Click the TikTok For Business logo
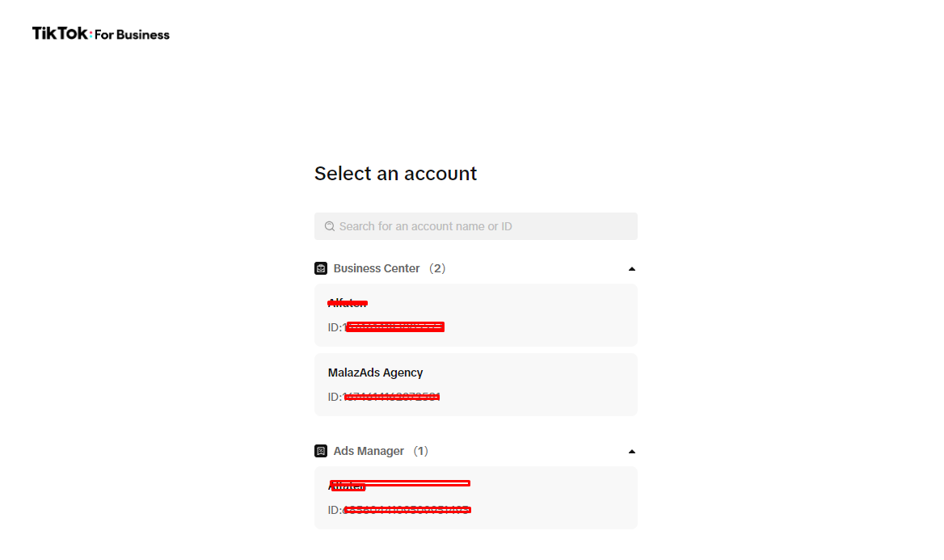Screen dimensions: 944x560 (x=101, y=34)
